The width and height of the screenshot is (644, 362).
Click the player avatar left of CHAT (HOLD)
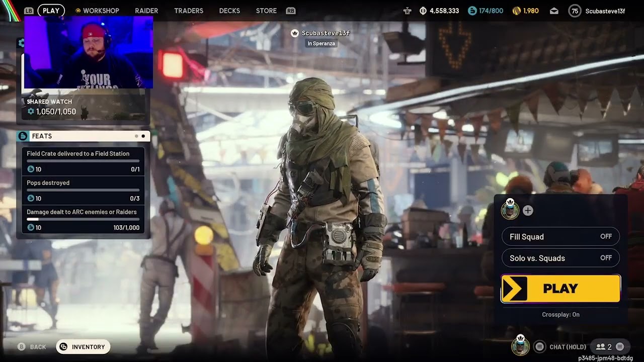pyautogui.click(x=521, y=346)
